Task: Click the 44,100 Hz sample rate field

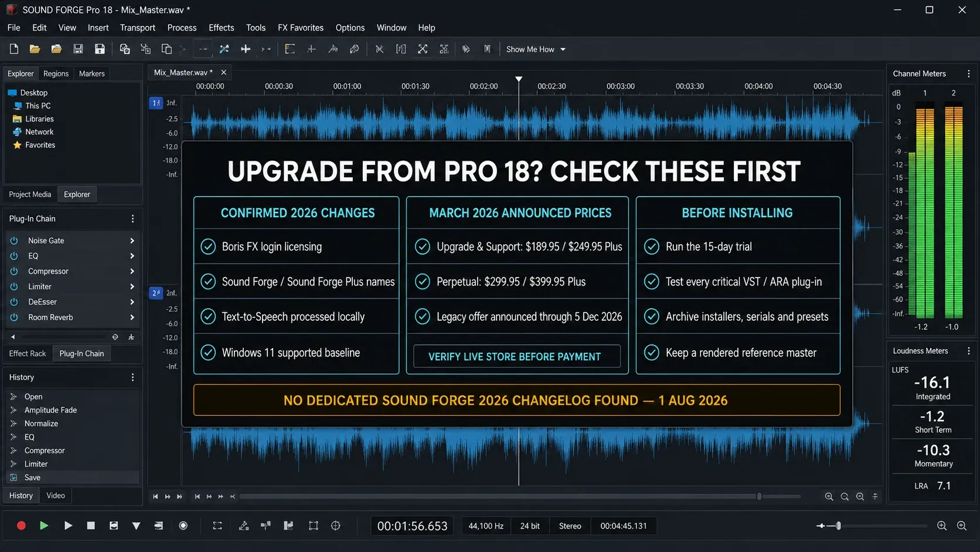Action: [x=486, y=526]
